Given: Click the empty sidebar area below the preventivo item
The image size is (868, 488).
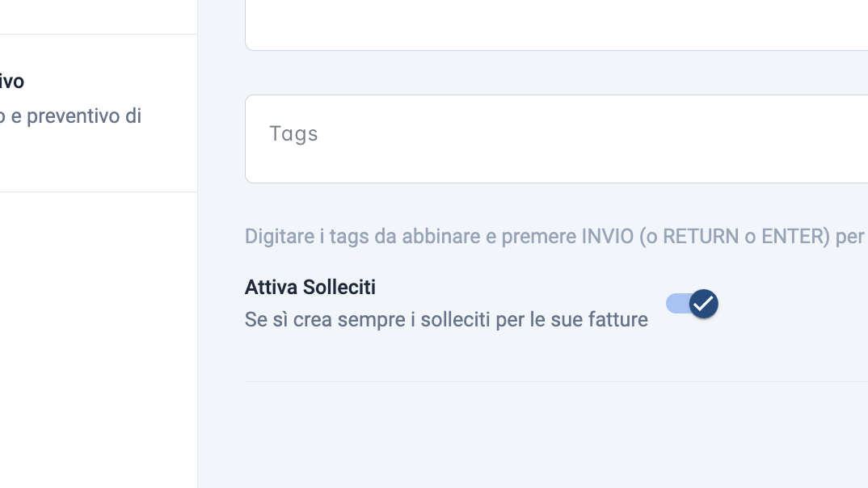Looking at the screenshot, I should click(99, 339).
